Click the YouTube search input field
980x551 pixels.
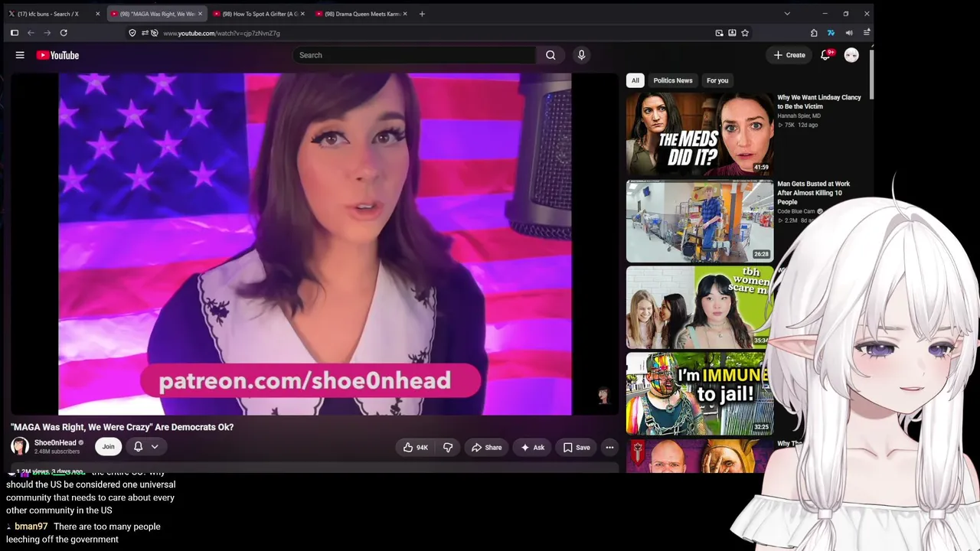[414, 55]
